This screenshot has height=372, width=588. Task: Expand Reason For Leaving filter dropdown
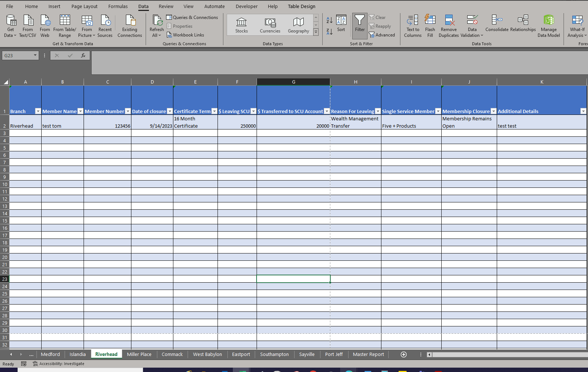[378, 111]
